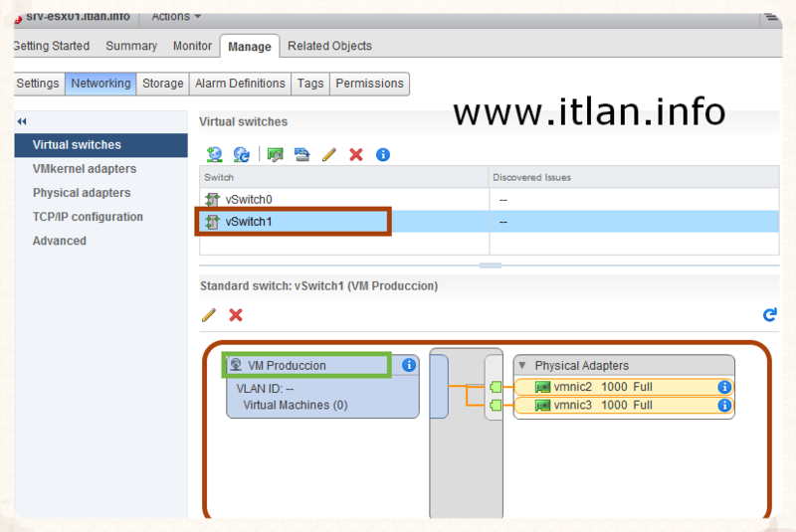Refresh the standard switch diagram
The height and width of the screenshot is (532, 796).
[769, 314]
